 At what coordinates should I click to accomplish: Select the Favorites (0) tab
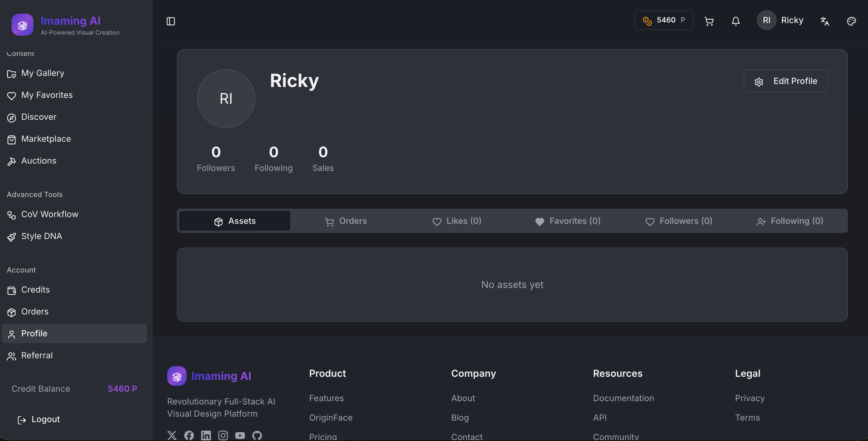[x=568, y=221]
